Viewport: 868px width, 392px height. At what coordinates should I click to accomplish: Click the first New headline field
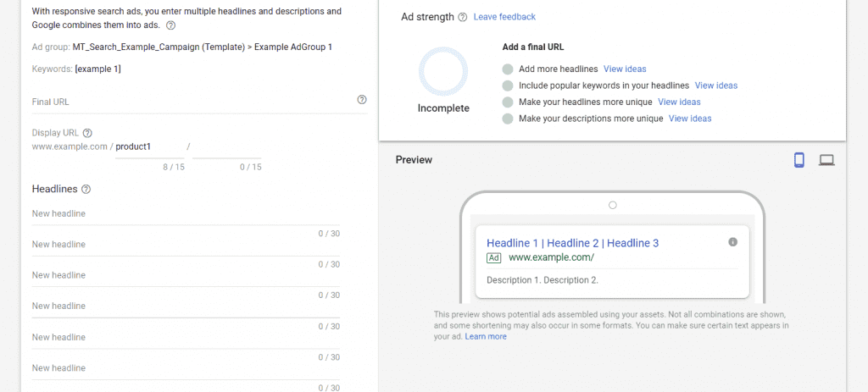186,214
